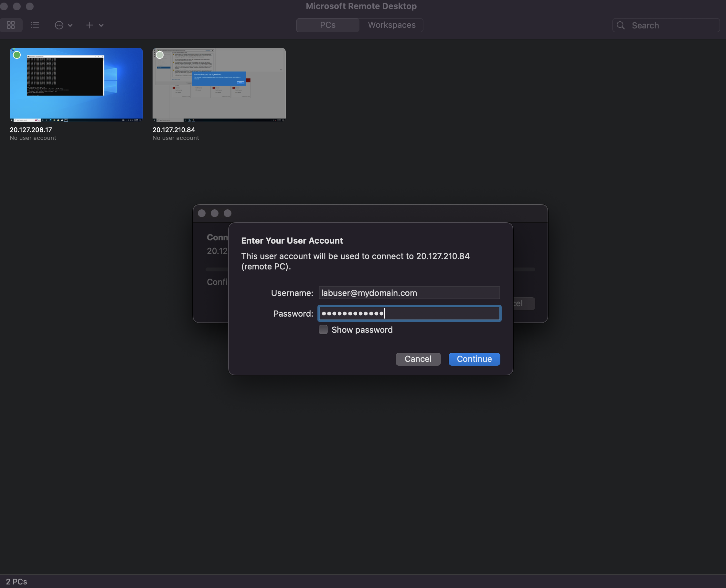726x588 pixels.
Task: Click the green status dot on 20.127.208.17
Action: click(x=17, y=55)
